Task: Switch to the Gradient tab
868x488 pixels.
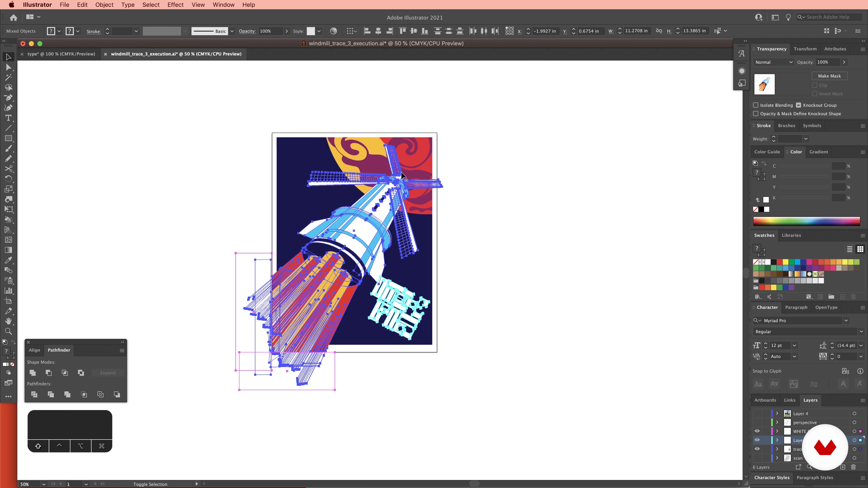Action: (818, 152)
